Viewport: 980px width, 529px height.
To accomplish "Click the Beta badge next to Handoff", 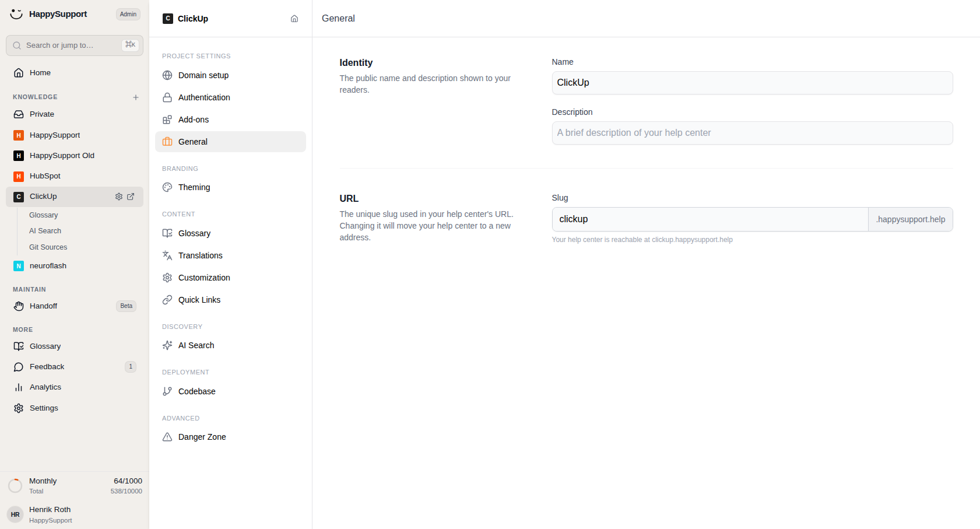I will pos(127,306).
